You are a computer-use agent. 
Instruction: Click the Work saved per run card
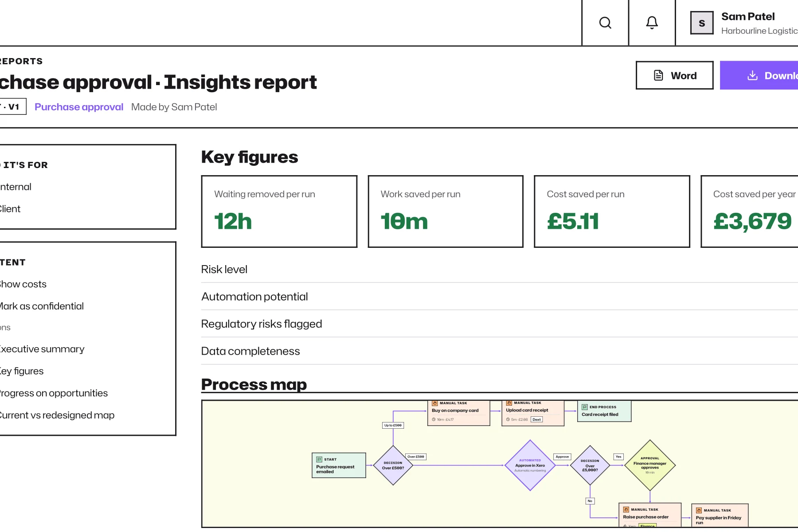click(x=446, y=211)
